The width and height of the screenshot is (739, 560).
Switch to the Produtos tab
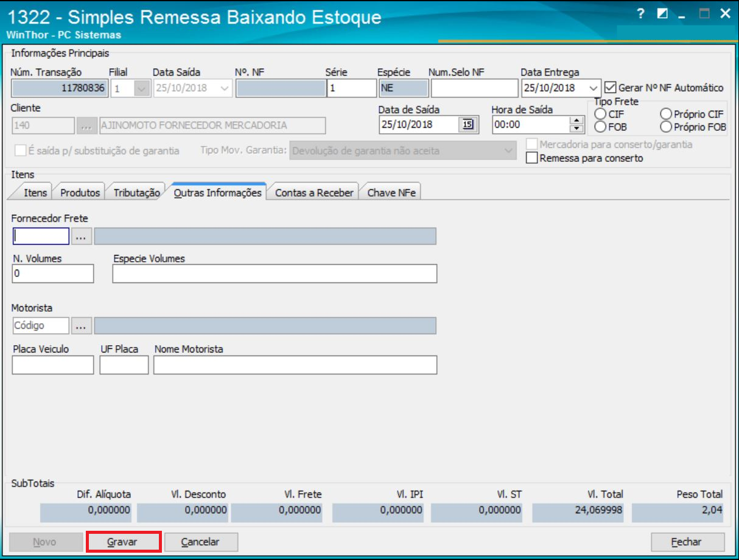(x=80, y=192)
